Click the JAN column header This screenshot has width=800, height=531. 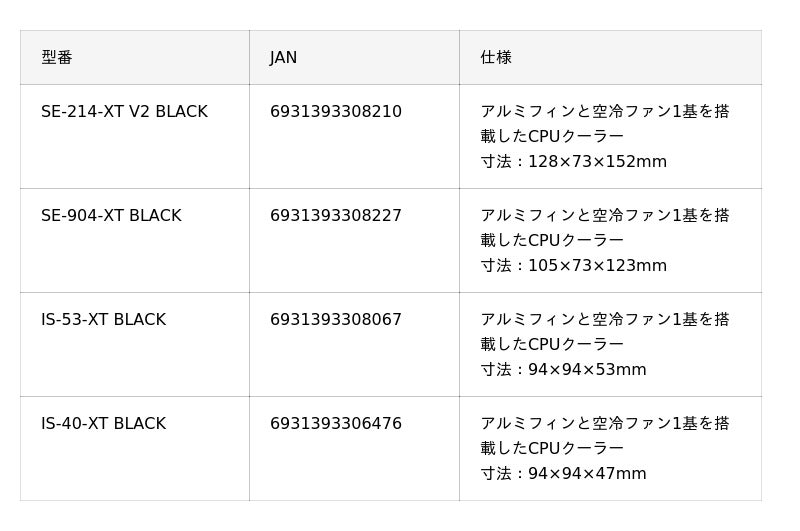[283, 58]
